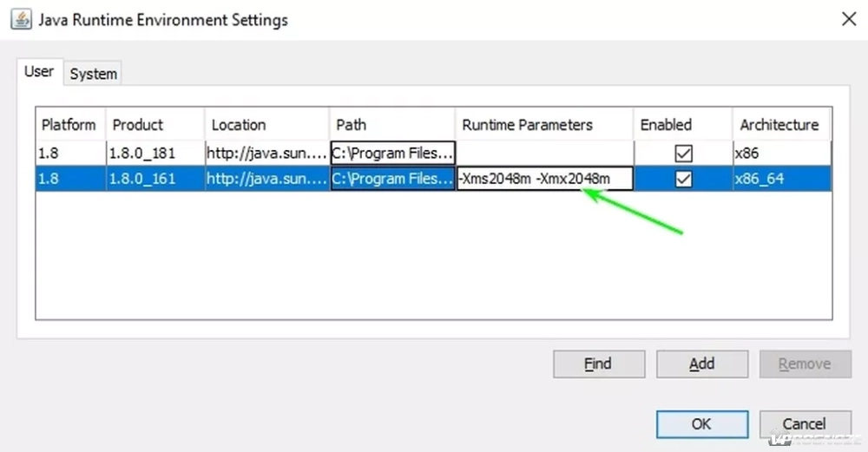The image size is (868, 452).
Task: Select the Path cell of the x86_64 row
Action: (x=392, y=179)
